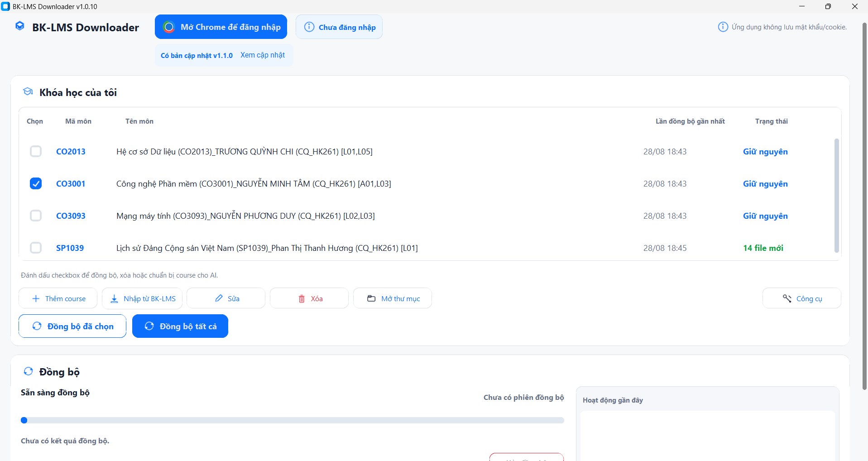868x461 pixels.
Task: Open the 'Xem cập nhật' link
Action: 263,55
